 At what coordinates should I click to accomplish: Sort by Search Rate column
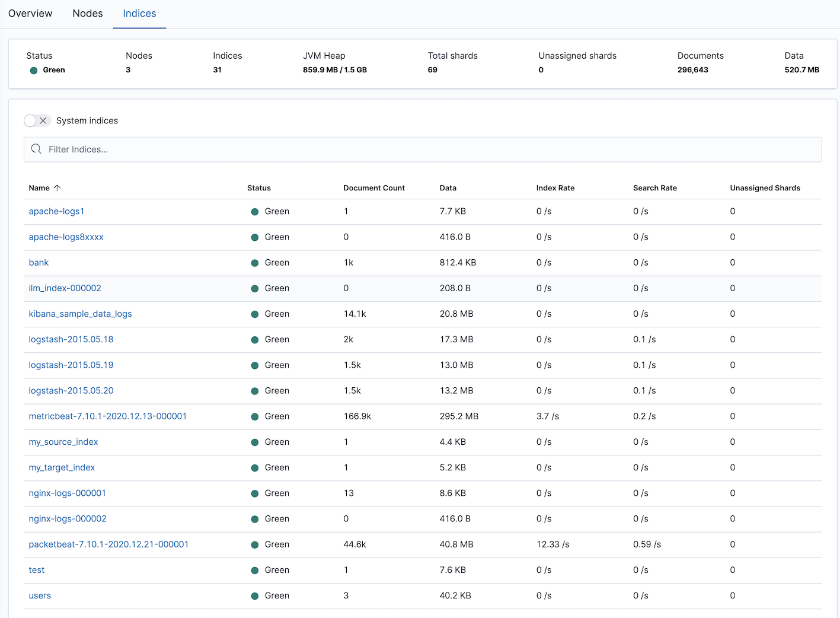[655, 188]
